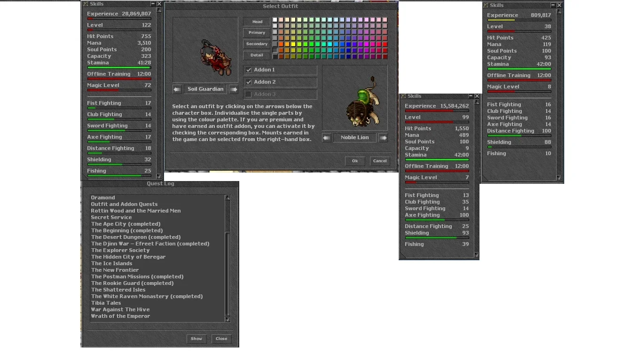Cancel the Select Outfit dialog

tap(380, 161)
